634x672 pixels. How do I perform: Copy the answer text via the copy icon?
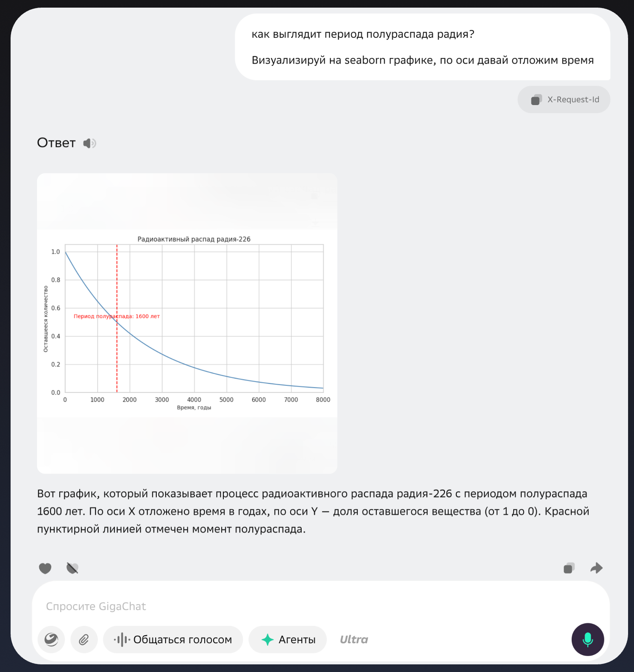[569, 568]
